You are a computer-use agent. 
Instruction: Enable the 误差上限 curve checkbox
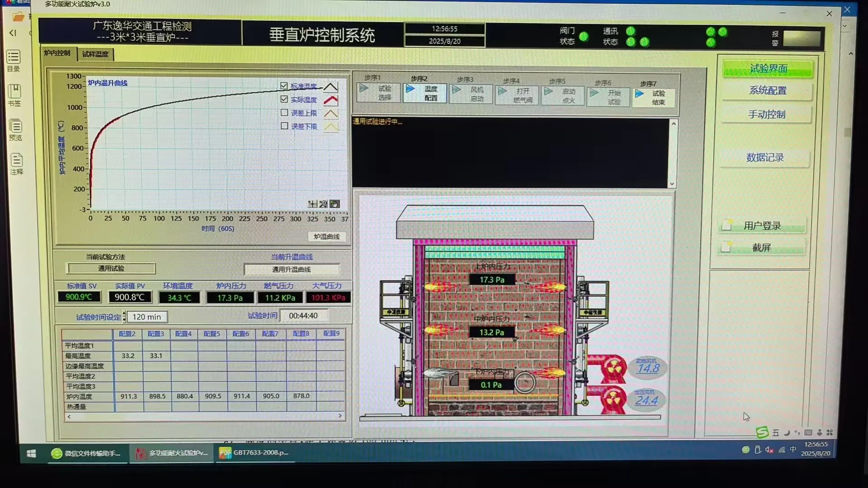(x=284, y=113)
